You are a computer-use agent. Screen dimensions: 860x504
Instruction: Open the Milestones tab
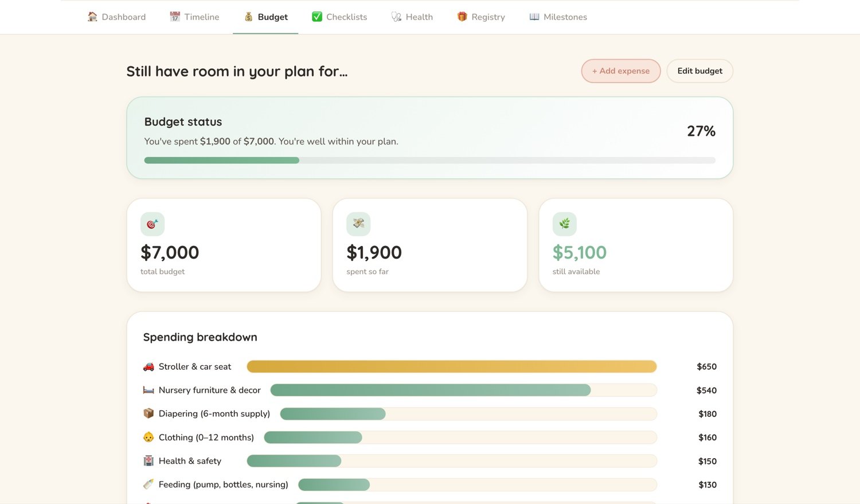coord(558,17)
